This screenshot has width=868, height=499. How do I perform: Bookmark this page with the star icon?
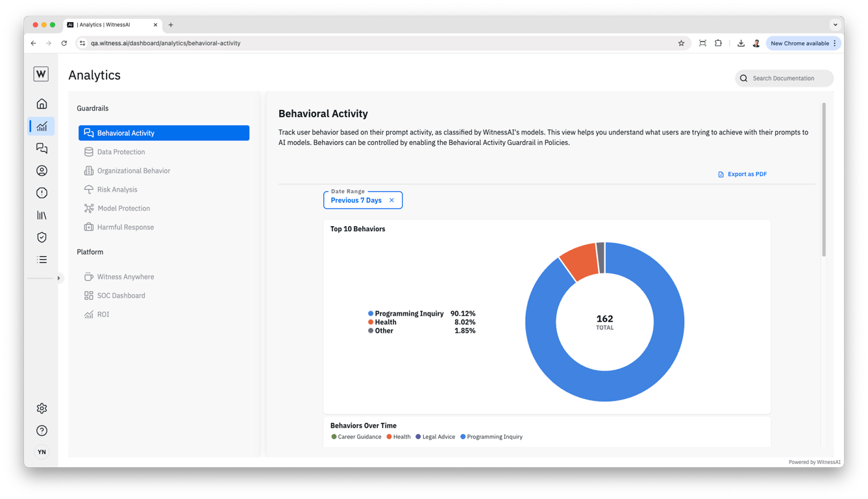pos(681,44)
